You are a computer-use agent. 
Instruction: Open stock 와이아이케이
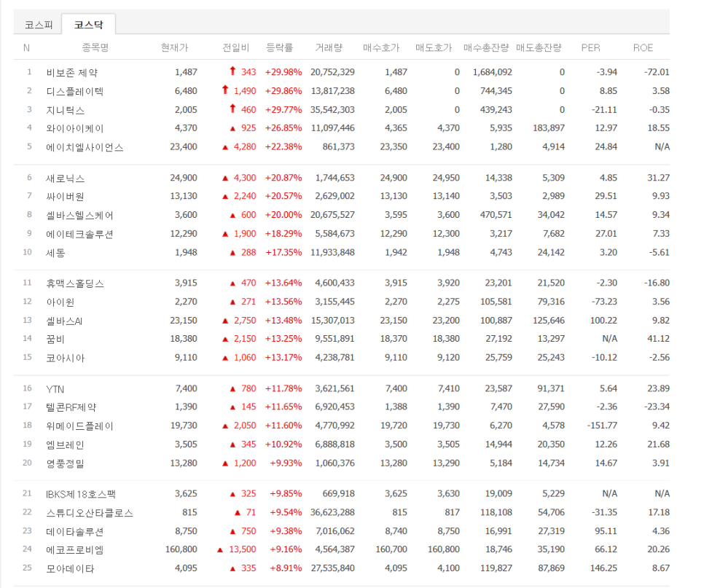74,128
